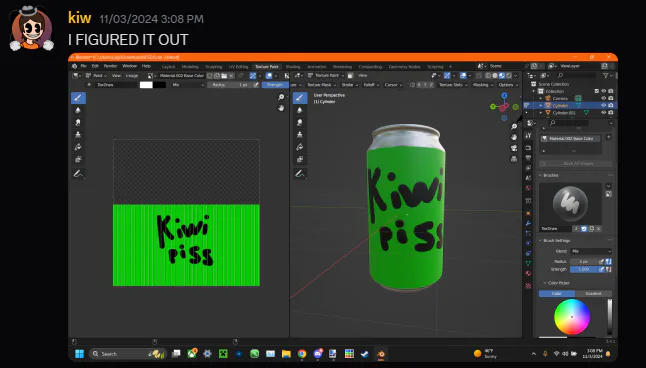This screenshot has width=646, height=368.
Task: Select the Annotate tool in the image editor toolbar
Action: tap(78, 174)
